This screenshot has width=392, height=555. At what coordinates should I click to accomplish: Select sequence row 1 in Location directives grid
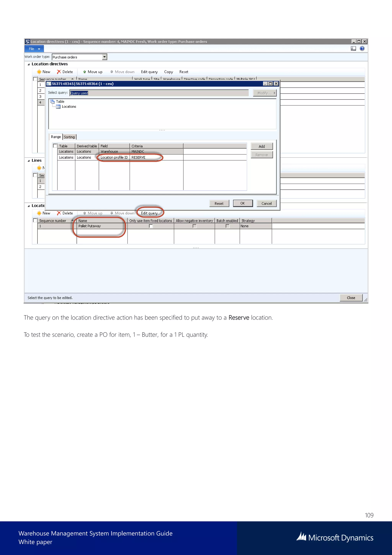point(41,85)
